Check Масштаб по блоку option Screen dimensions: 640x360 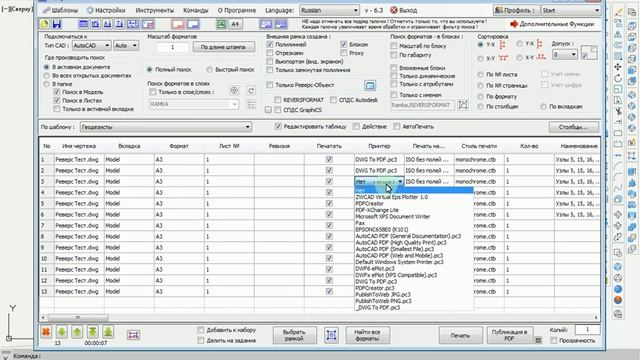click(394, 46)
